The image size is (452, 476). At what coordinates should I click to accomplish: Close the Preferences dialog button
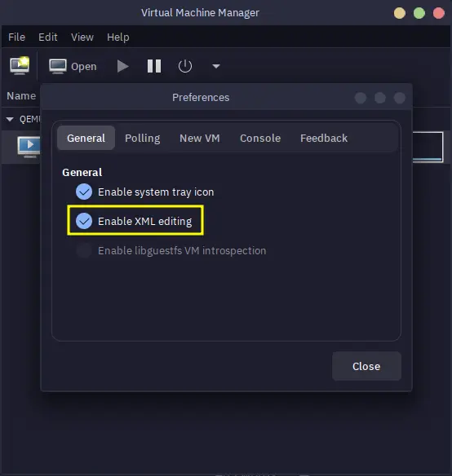coord(366,366)
